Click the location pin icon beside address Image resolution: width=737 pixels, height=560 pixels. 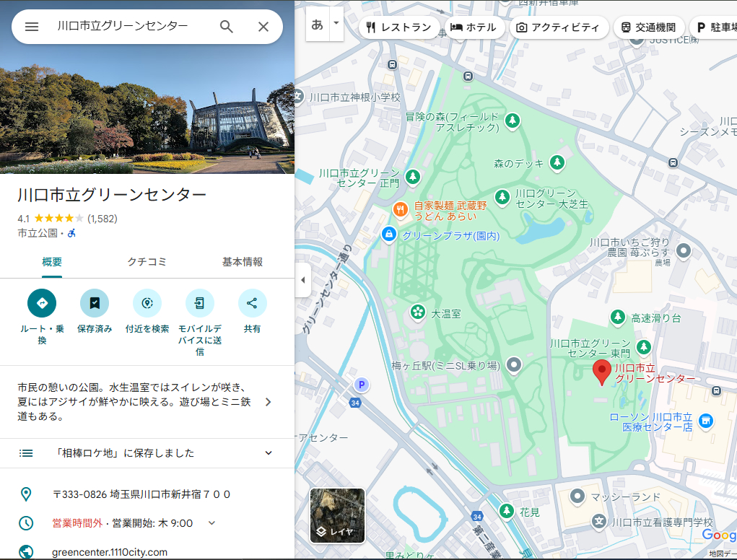[x=26, y=494]
